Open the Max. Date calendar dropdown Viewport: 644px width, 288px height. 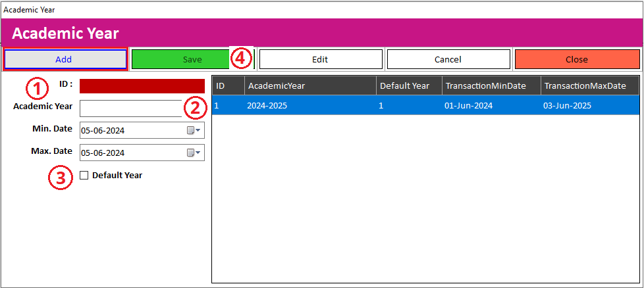click(194, 153)
